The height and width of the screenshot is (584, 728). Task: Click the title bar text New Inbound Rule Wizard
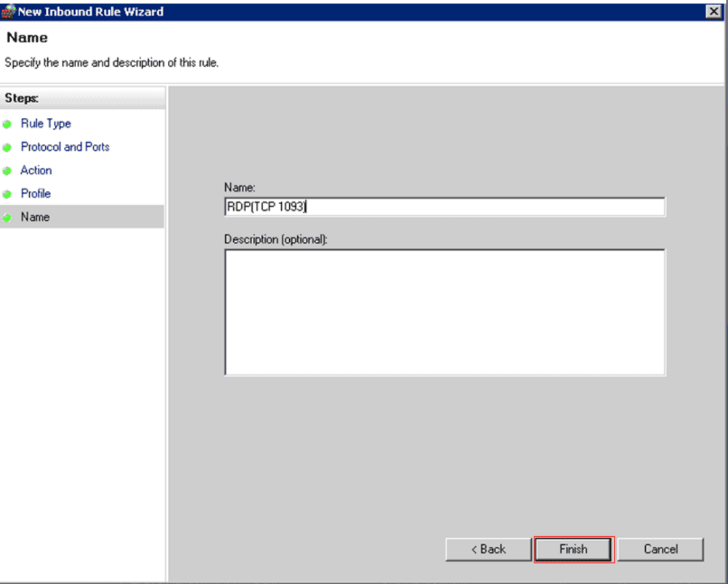click(x=89, y=11)
